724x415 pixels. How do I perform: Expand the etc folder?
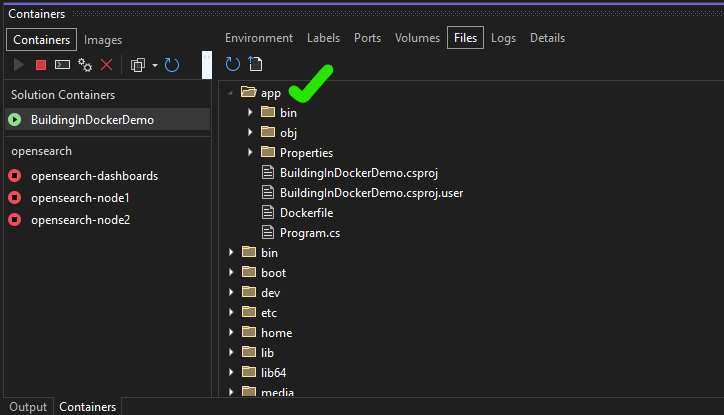231,312
